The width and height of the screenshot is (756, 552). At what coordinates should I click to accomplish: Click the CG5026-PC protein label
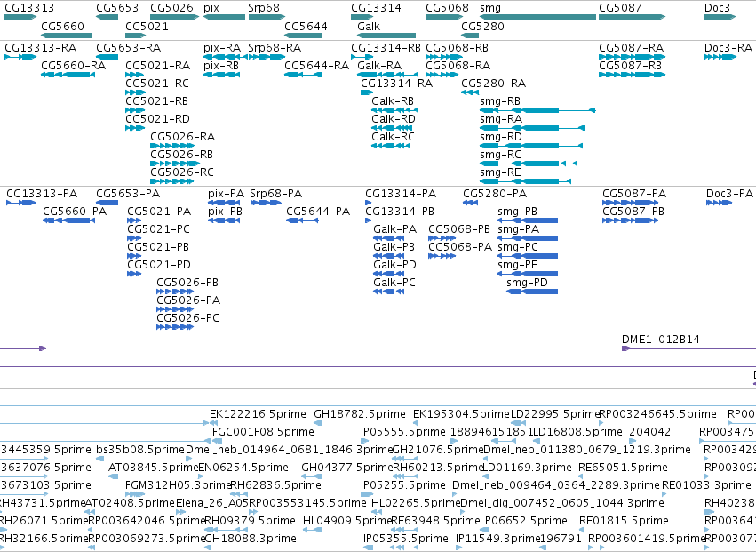click(188, 319)
